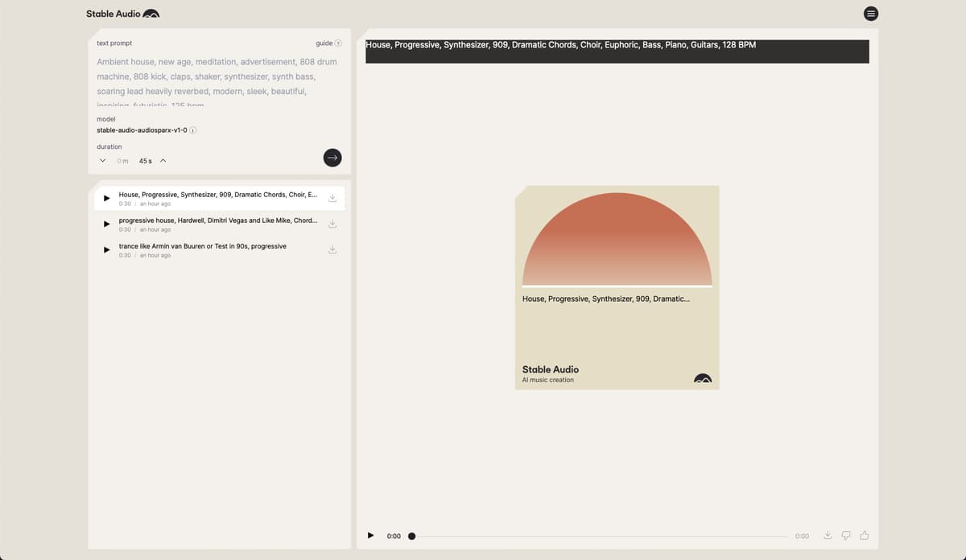This screenshot has width=966, height=560.
Task: Download current track from player bar
Action: click(x=827, y=536)
